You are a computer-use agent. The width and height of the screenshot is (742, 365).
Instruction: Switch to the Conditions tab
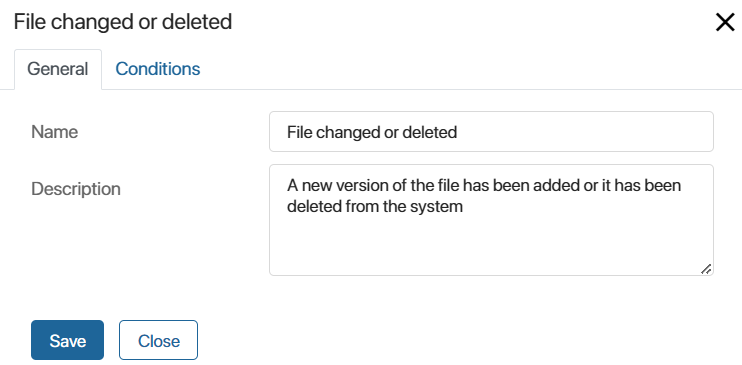(x=158, y=69)
